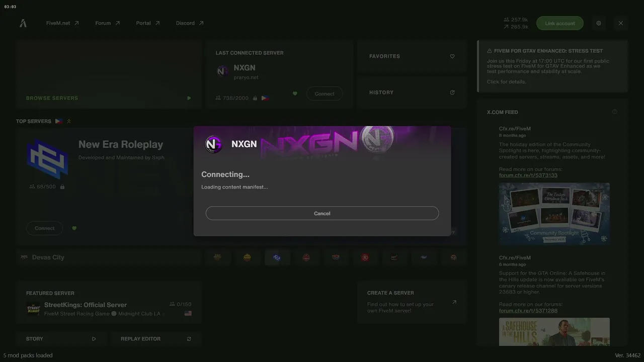Click the '0/150' player count
644x362 pixels.
[184, 304]
